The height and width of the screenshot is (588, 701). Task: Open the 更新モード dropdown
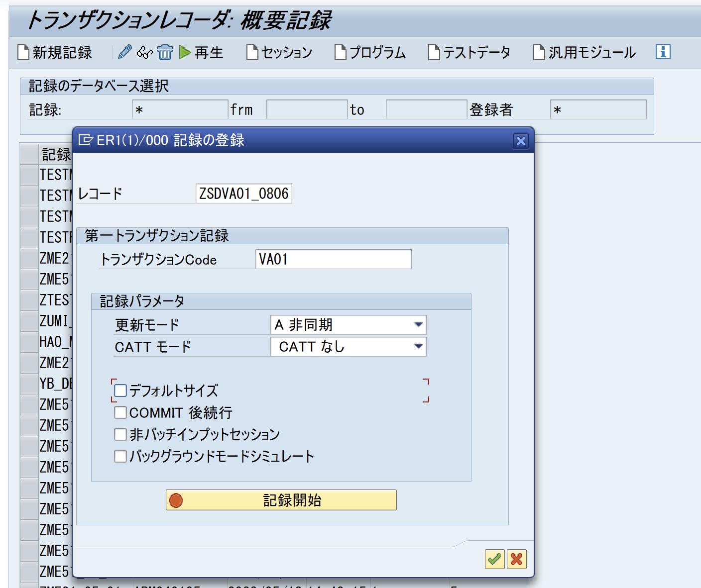348,325
